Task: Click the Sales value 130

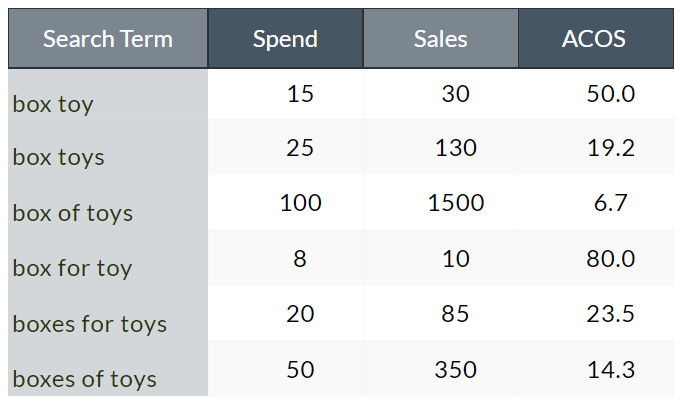Action: coord(455,148)
